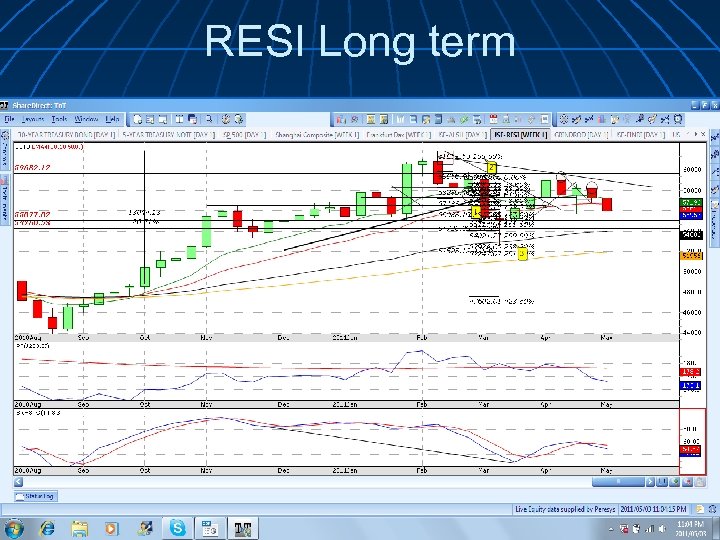Open the File menu
720x540 pixels.
(9, 119)
